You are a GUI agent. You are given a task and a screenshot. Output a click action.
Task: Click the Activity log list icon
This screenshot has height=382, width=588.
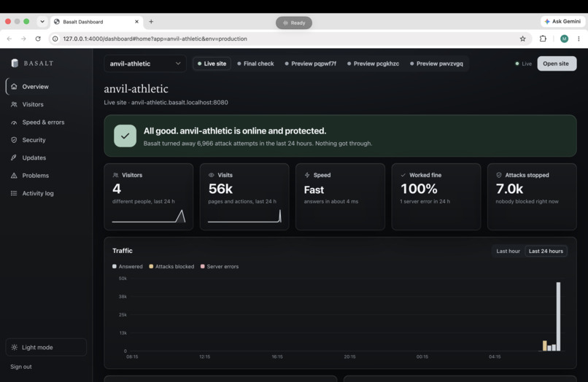pyautogui.click(x=14, y=193)
